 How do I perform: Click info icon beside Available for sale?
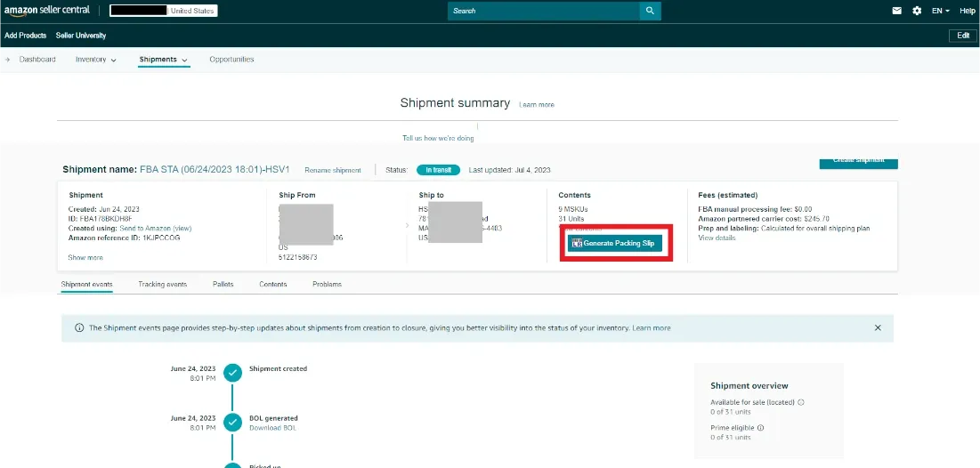click(x=801, y=402)
